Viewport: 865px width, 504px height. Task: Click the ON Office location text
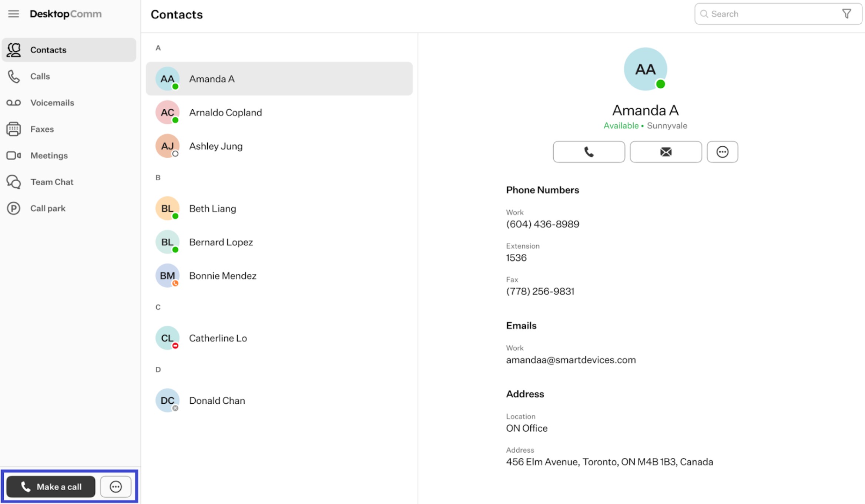point(527,428)
